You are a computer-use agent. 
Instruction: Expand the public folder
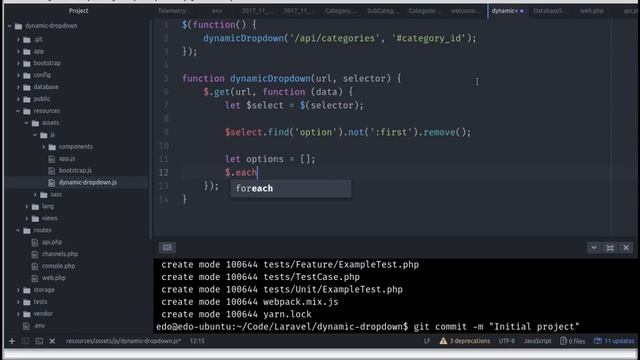click(x=18, y=99)
